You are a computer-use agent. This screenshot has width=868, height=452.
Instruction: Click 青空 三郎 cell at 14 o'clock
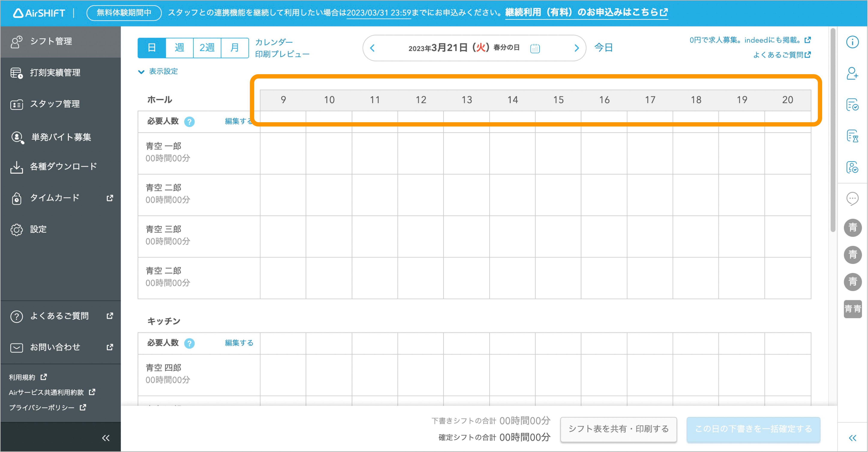[512, 237]
